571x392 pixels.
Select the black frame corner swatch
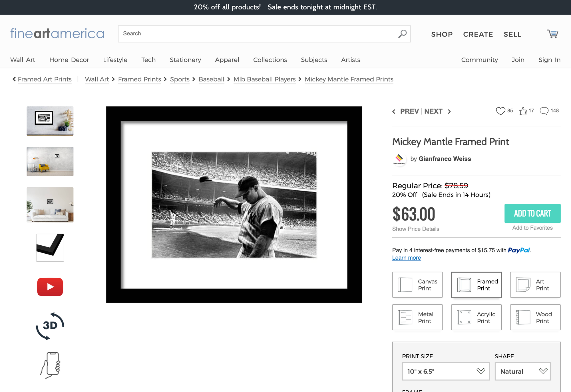pyautogui.click(x=50, y=247)
